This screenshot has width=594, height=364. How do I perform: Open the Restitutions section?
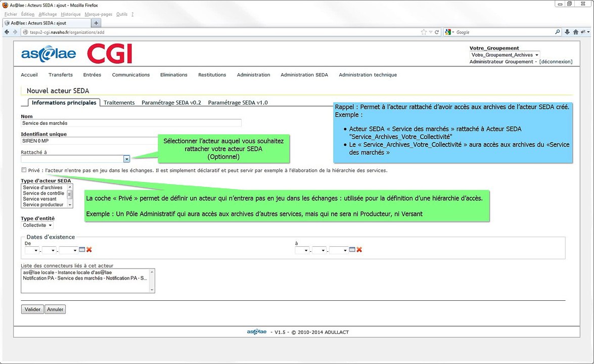(212, 75)
